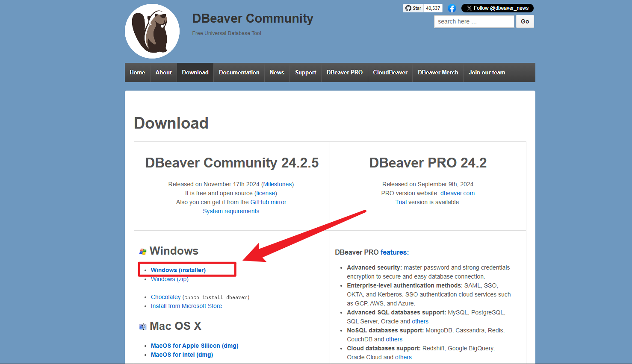Screen dimensions: 632x364
Task: Click the Windows flag icon
Action: click(143, 252)
